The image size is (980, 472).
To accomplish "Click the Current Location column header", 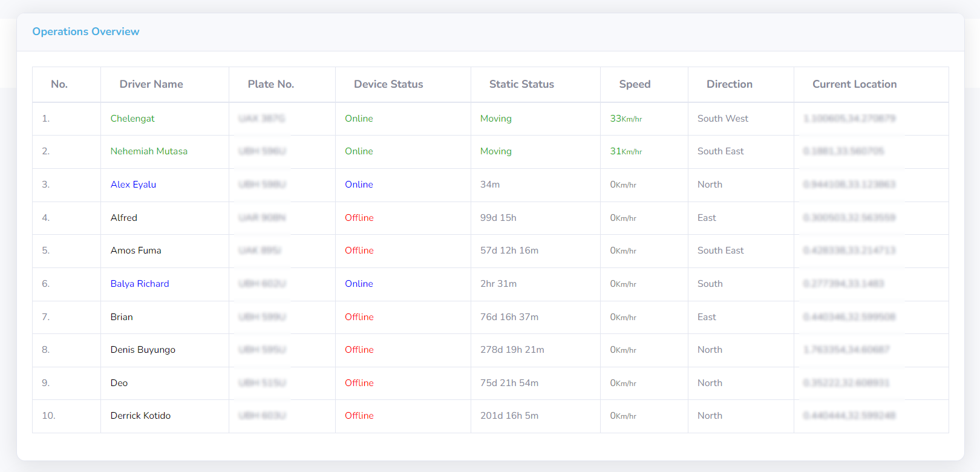I will click(x=854, y=84).
